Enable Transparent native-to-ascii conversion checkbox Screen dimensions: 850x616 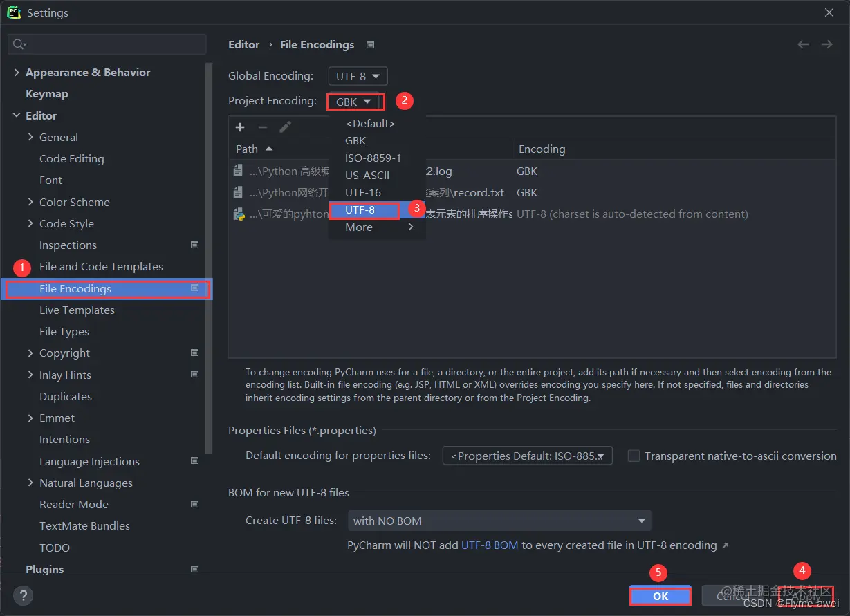point(634,456)
